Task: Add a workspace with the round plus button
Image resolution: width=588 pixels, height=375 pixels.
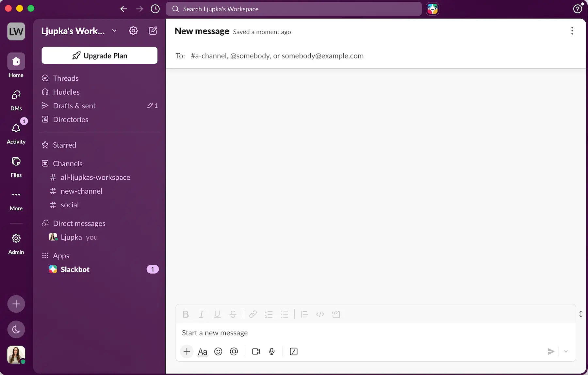Action: 16,304
